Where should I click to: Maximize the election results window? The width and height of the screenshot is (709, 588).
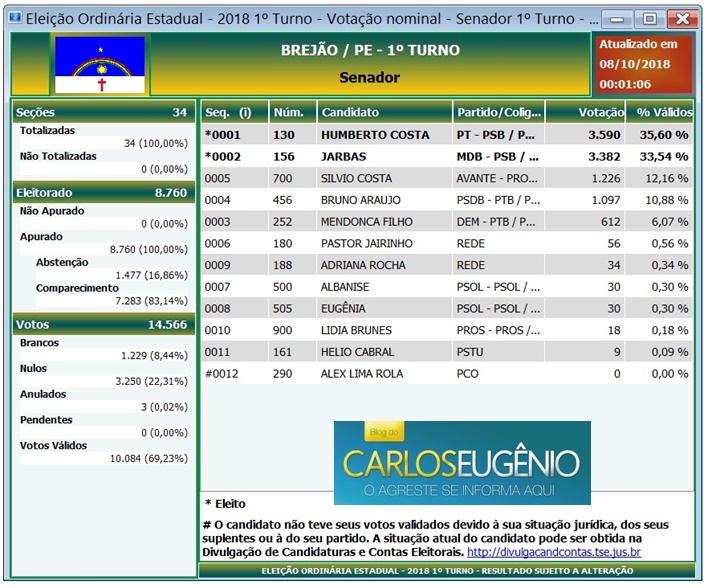(x=649, y=19)
